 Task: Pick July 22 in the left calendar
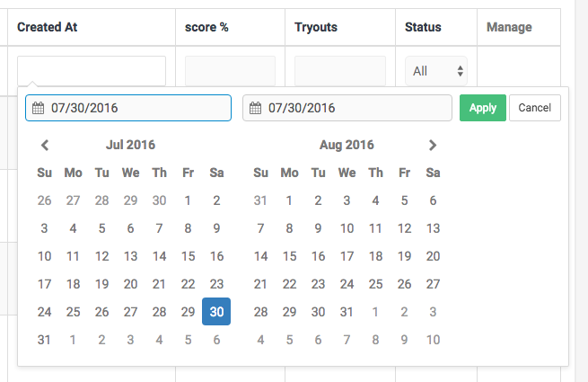click(x=188, y=284)
